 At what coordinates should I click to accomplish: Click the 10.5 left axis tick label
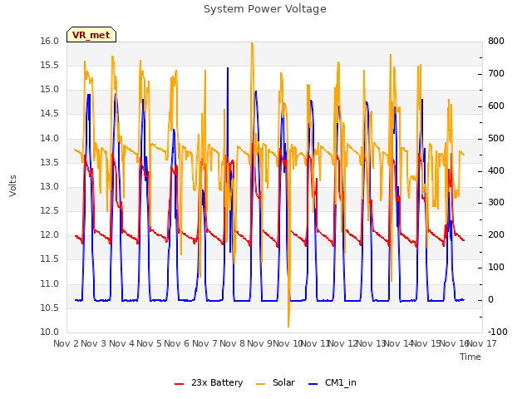click(50, 308)
